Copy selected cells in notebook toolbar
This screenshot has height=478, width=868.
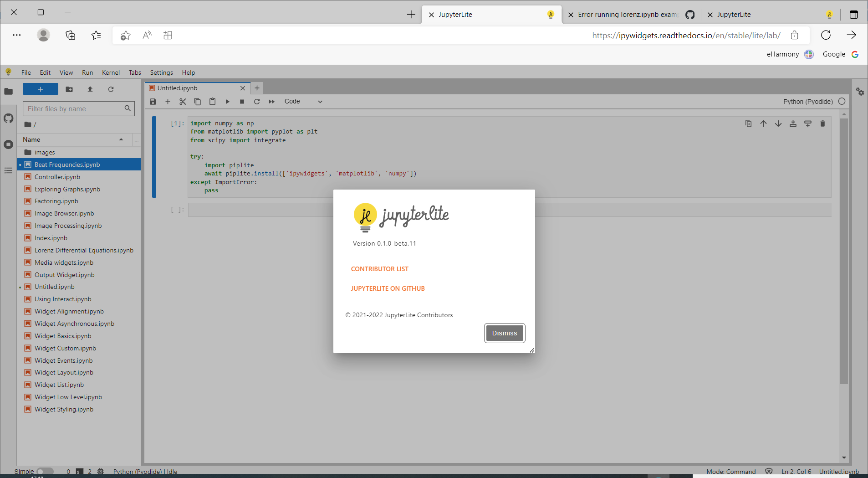pyautogui.click(x=197, y=102)
